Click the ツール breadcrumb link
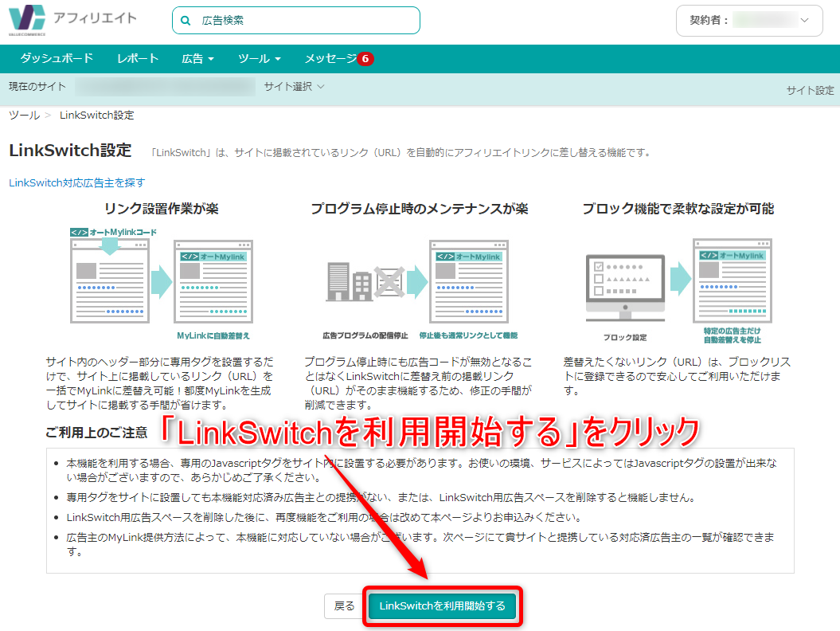The width and height of the screenshot is (840, 631). [x=24, y=116]
